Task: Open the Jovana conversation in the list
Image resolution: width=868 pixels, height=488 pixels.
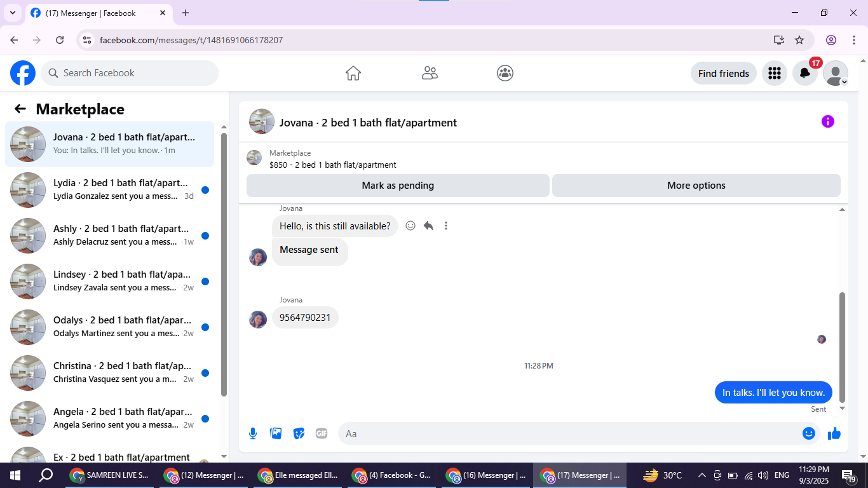Action: tap(110, 144)
